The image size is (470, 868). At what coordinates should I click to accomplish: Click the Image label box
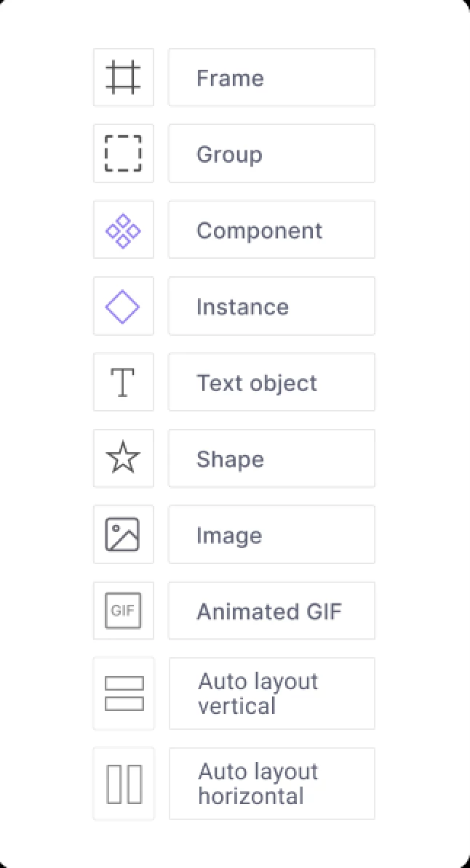(x=271, y=535)
